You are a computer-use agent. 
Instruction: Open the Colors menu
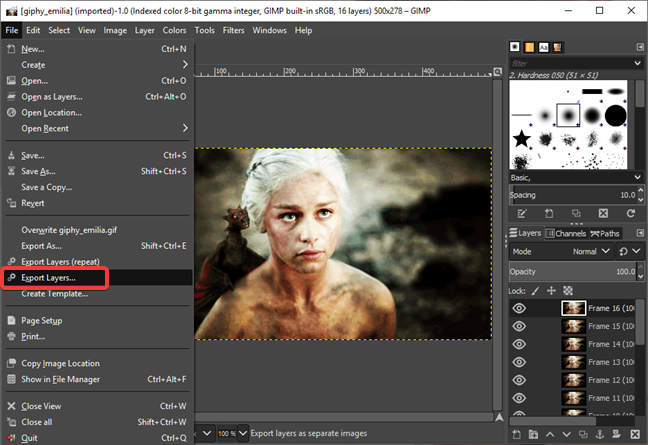coord(174,31)
